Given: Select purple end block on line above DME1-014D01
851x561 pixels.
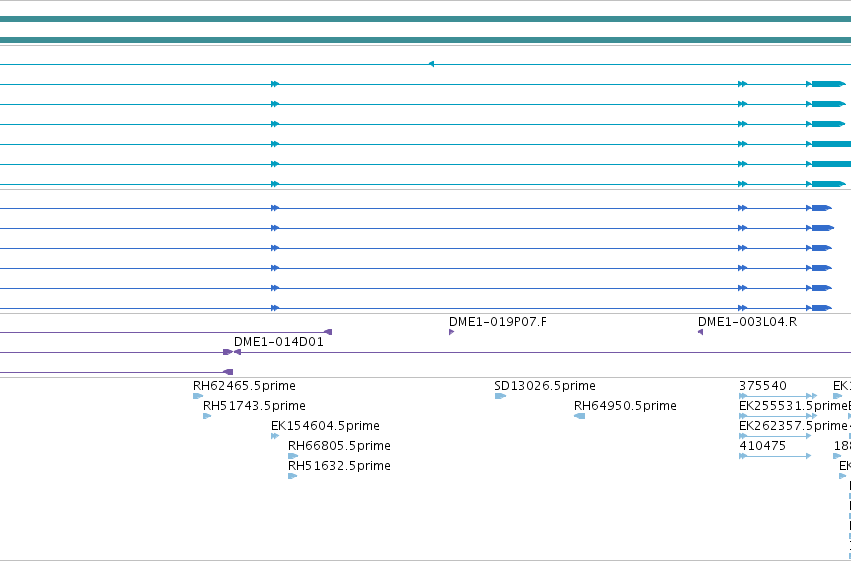Looking at the screenshot, I should [328, 332].
